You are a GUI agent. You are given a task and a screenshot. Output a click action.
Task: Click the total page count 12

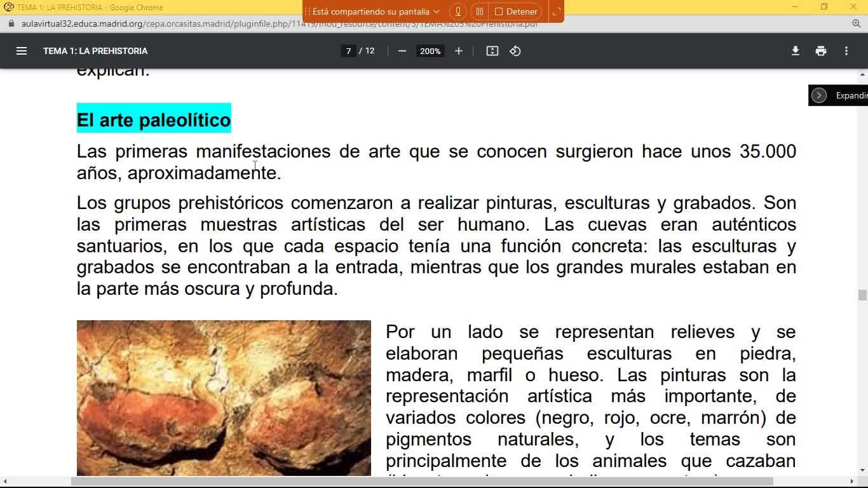tap(370, 51)
